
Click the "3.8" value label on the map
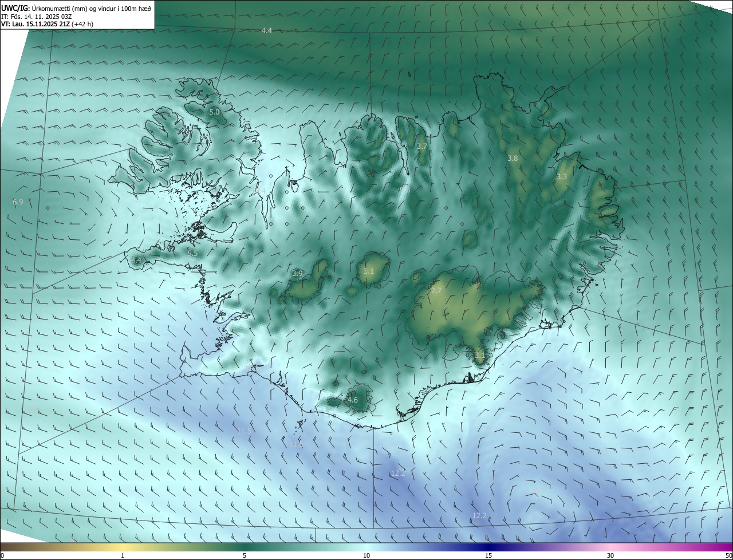pyautogui.click(x=513, y=158)
